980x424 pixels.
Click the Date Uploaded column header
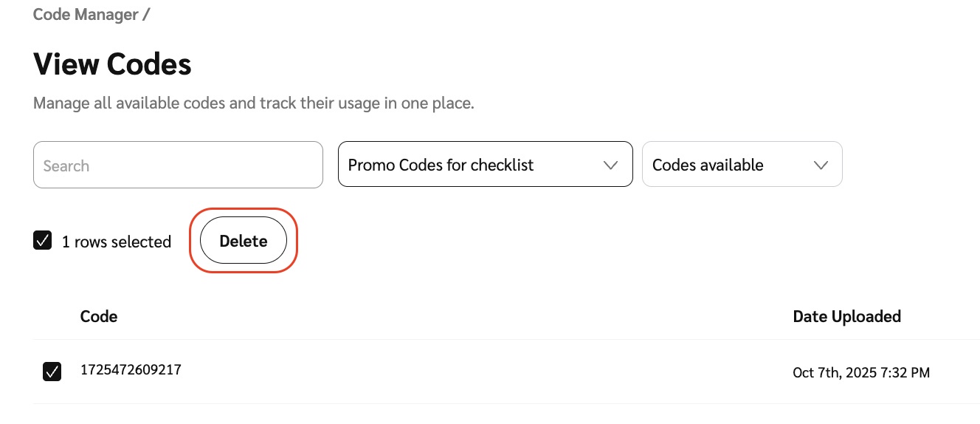(x=846, y=316)
